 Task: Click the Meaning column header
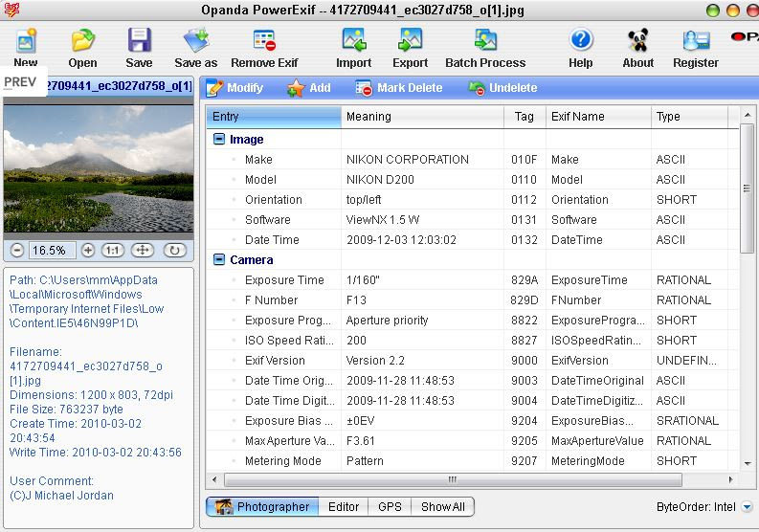point(423,117)
